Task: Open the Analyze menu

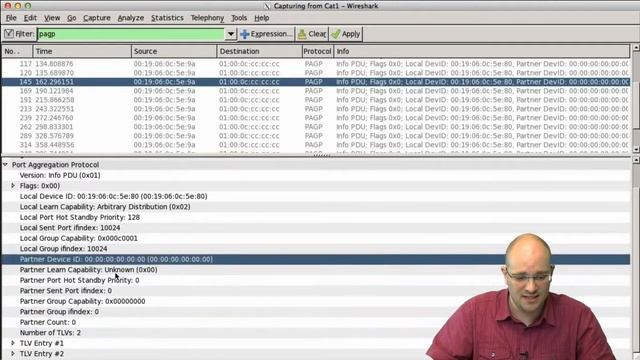Action: pyautogui.click(x=131, y=18)
